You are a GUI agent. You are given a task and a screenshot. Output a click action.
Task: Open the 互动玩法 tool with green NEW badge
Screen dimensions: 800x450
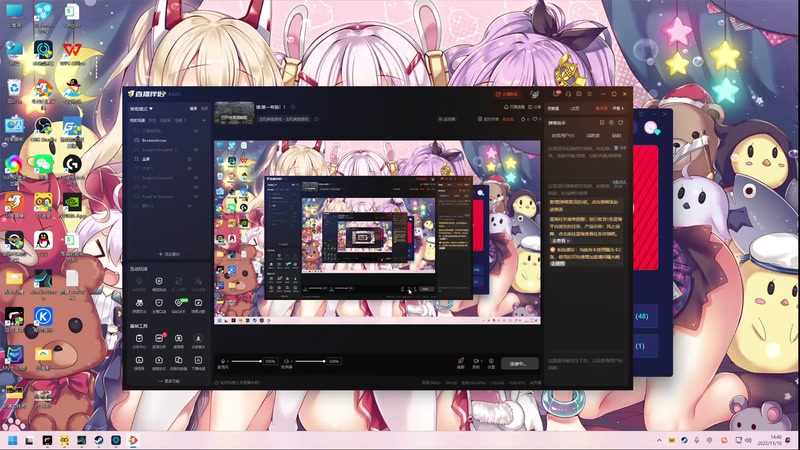(179, 306)
